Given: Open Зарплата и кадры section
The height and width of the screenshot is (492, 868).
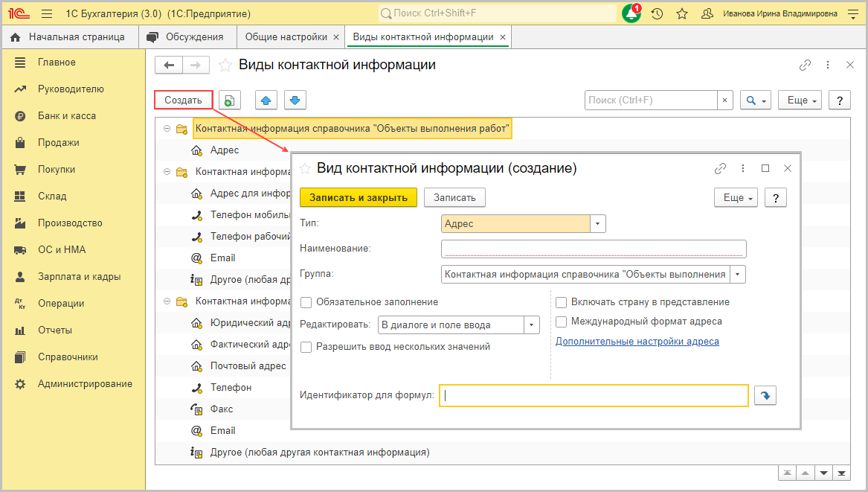Looking at the screenshot, I should point(79,276).
